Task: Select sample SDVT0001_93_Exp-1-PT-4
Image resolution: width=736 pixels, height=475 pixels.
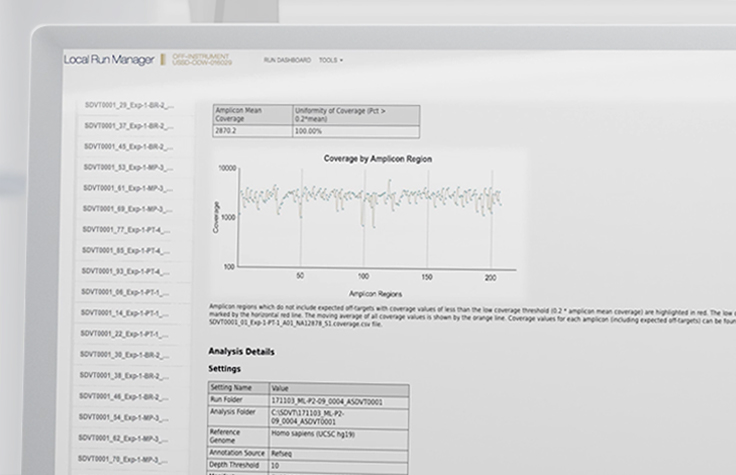Action: (128, 271)
